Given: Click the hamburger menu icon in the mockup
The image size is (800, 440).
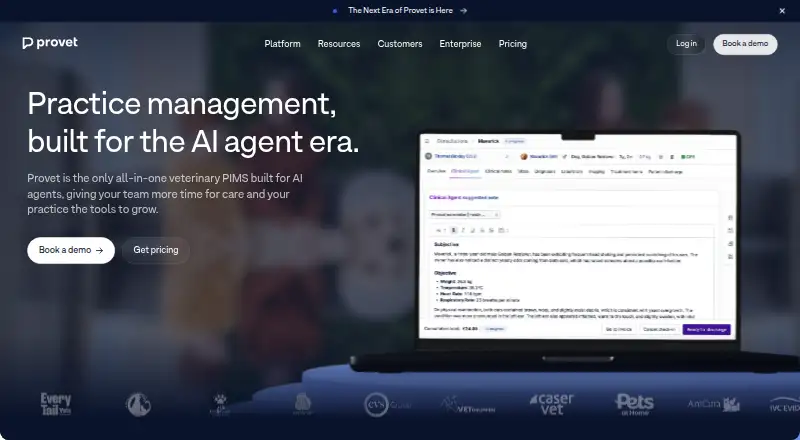Looking at the screenshot, I should pyautogui.click(x=427, y=141).
